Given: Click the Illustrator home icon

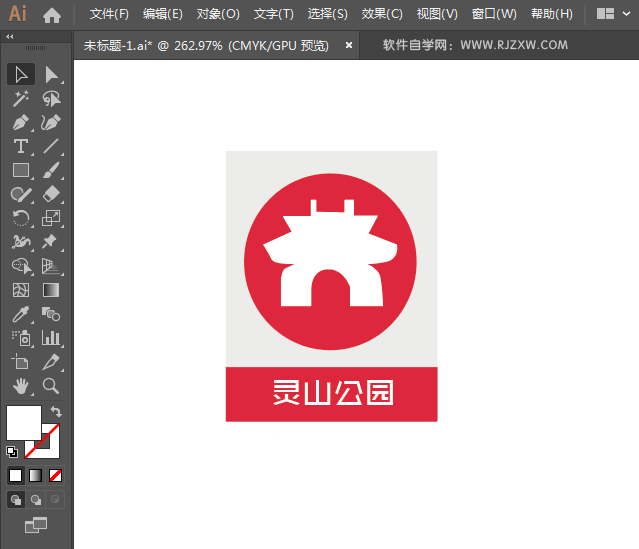Looking at the screenshot, I should coord(52,15).
